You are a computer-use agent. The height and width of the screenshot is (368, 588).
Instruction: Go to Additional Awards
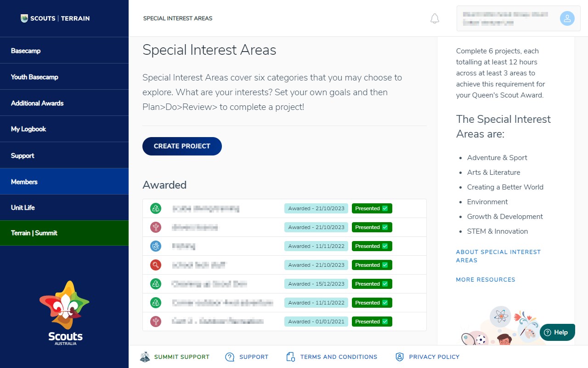tap(64, 103)
